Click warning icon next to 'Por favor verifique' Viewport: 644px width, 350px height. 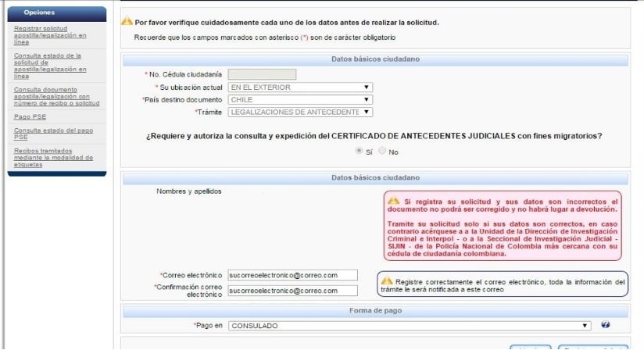(x=127, y=21)
